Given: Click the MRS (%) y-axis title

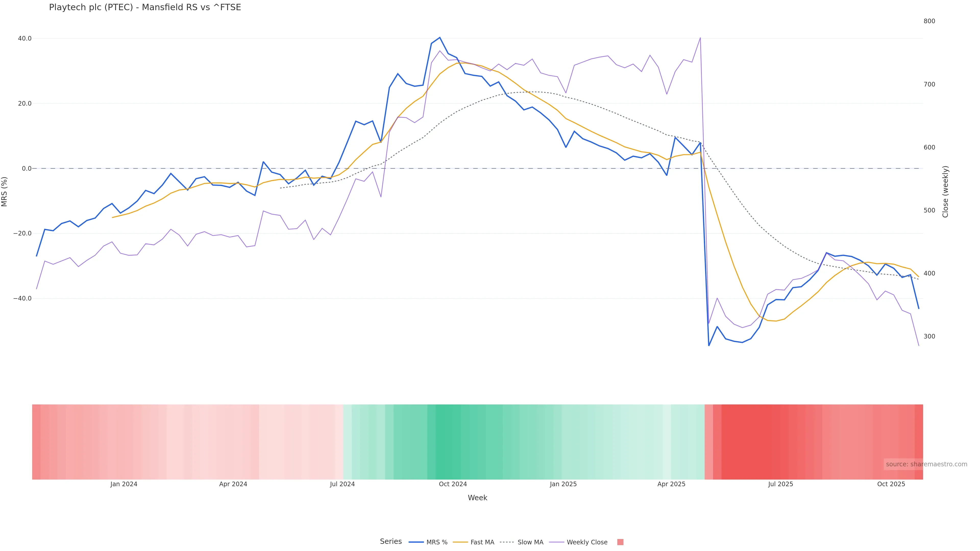Looking at the screenshot, I should [x=5, y=192].
